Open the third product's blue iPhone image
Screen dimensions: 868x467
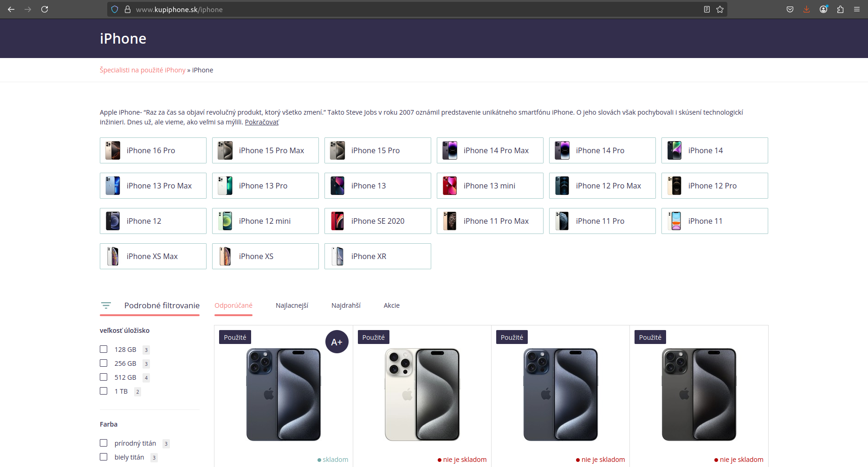point(560,395)
